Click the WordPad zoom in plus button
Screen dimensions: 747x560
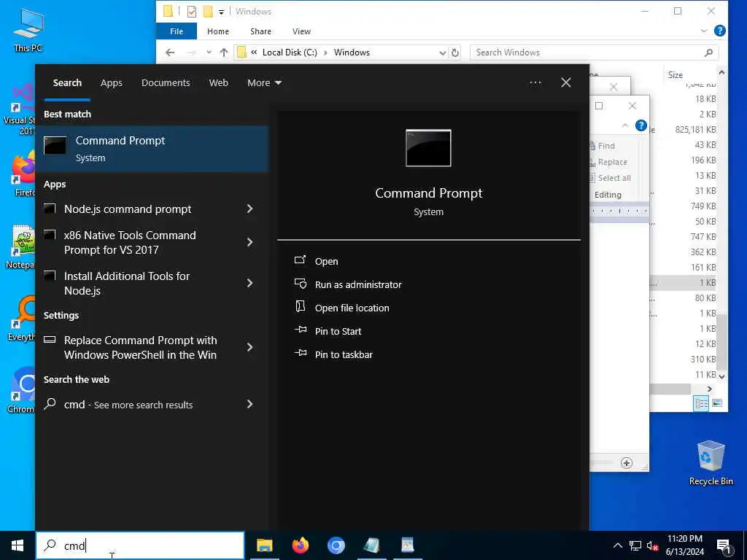tap(627, 463)
